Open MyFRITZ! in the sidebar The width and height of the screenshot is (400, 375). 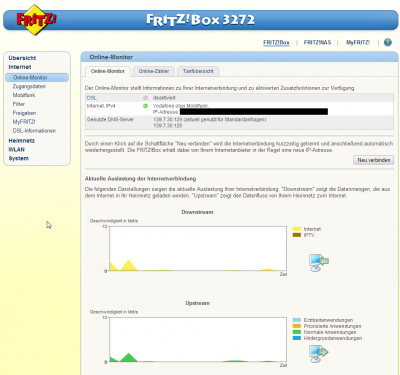point(24,122)
